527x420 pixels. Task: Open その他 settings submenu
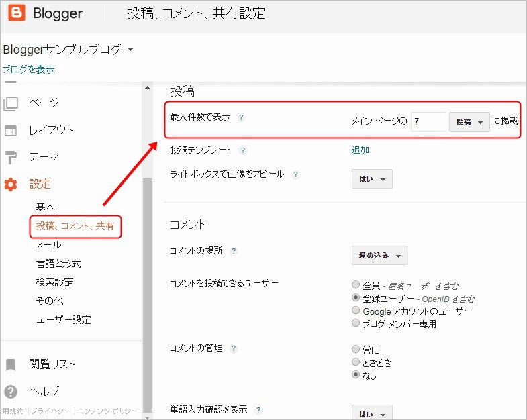coord(50,301)
